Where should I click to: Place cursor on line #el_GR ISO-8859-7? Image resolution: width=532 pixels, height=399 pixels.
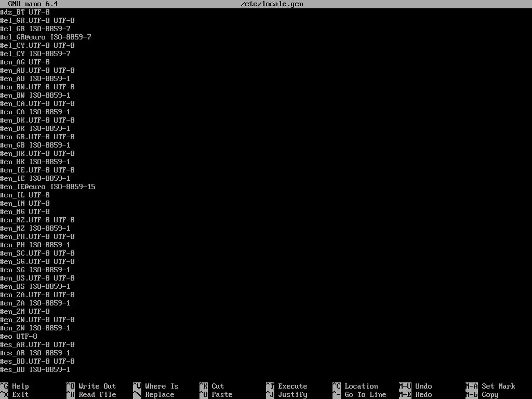click(35, 29)
